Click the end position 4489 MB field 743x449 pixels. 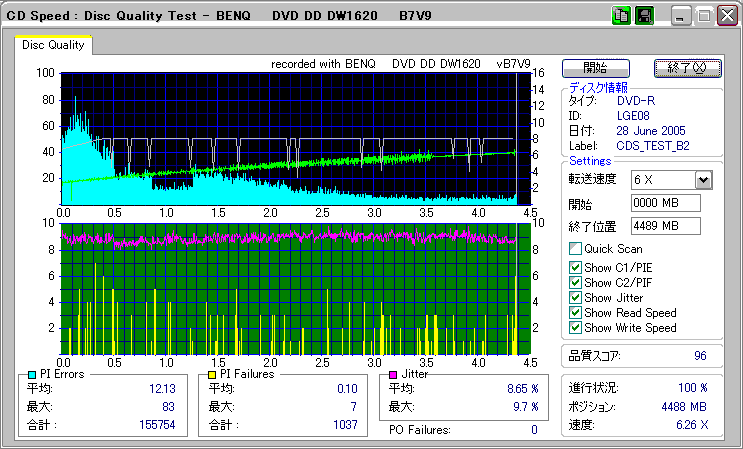(x=666, y=226)
